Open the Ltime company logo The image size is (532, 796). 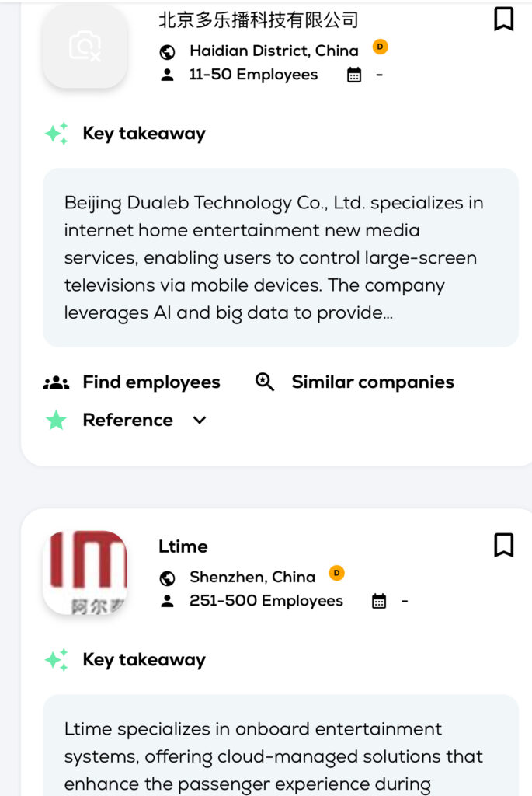(85, 573)
